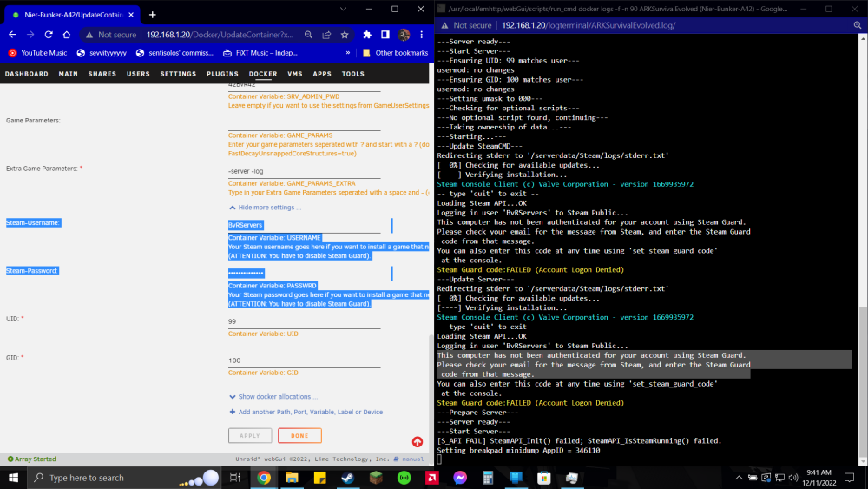Open the tab search dropdown arrow

[x=343, y=9]
